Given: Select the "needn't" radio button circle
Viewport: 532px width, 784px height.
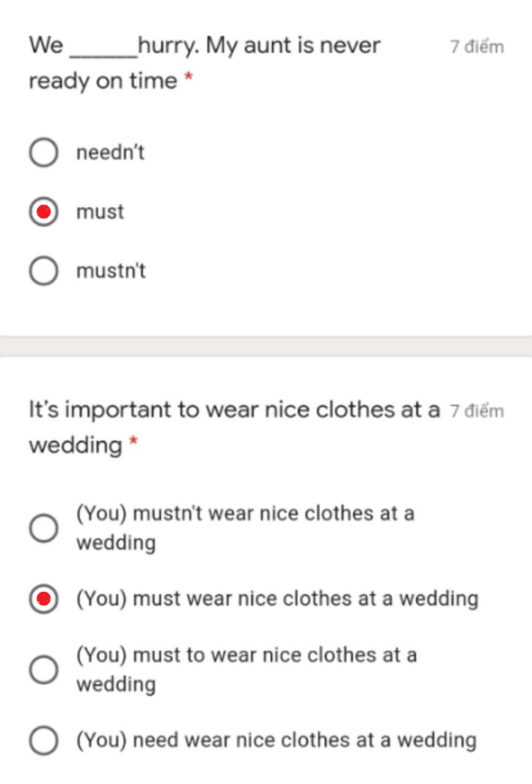Looking at the screenshot, I should (44, 152).
